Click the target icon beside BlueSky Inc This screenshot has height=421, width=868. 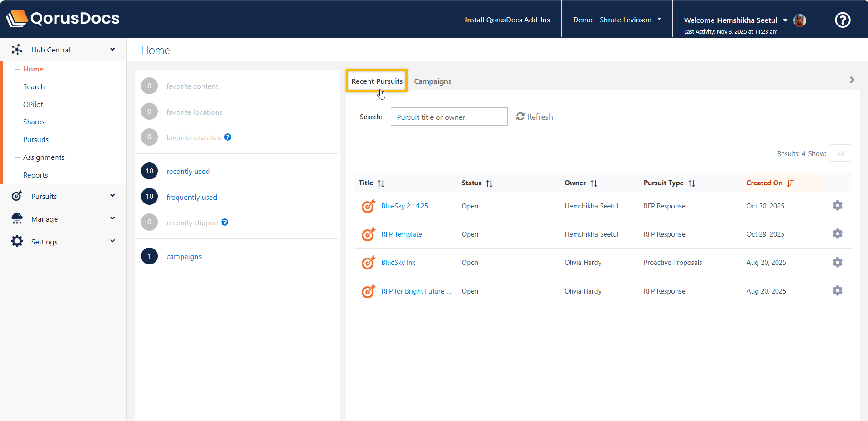click(x=368, y=263)
